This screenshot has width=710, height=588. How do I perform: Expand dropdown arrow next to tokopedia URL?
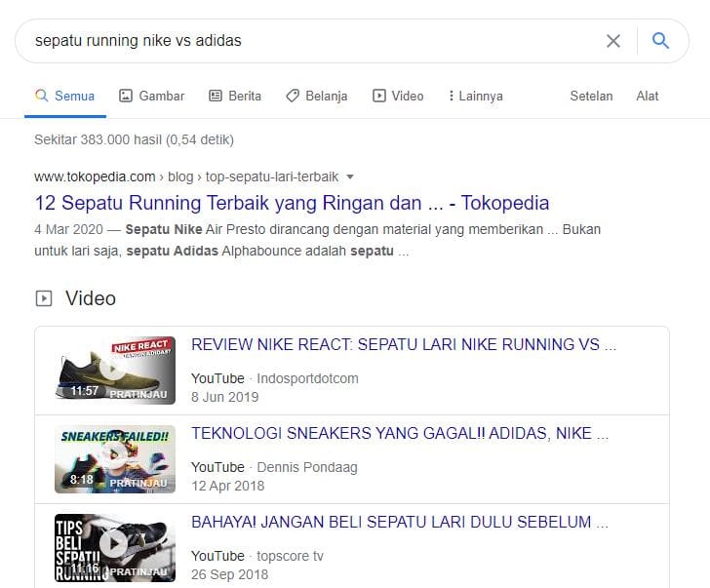349,177
